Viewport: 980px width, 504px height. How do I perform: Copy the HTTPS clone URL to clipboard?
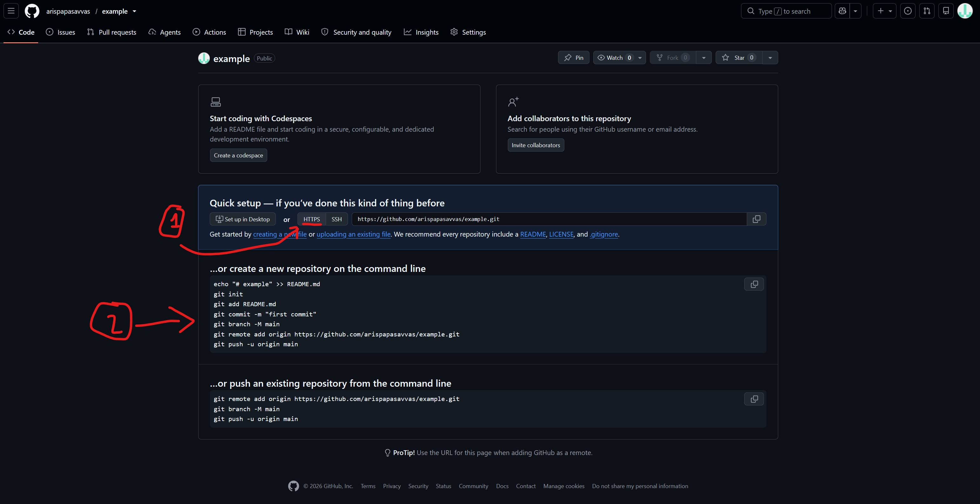pos(756,219)
